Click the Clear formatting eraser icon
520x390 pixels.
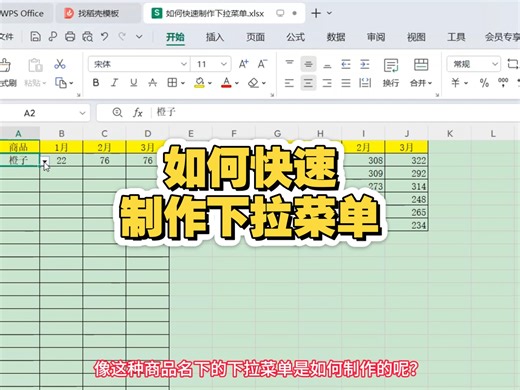tap(253, 82)
